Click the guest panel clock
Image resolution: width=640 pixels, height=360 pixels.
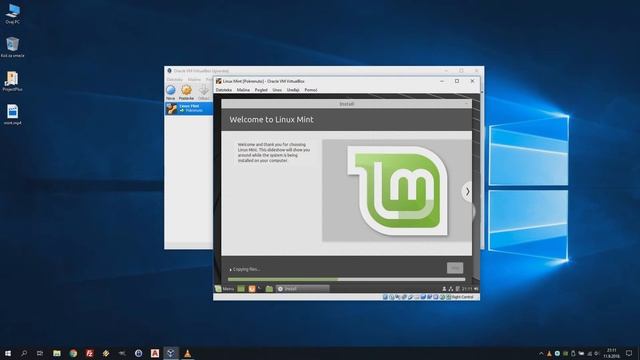coord(467,289)
